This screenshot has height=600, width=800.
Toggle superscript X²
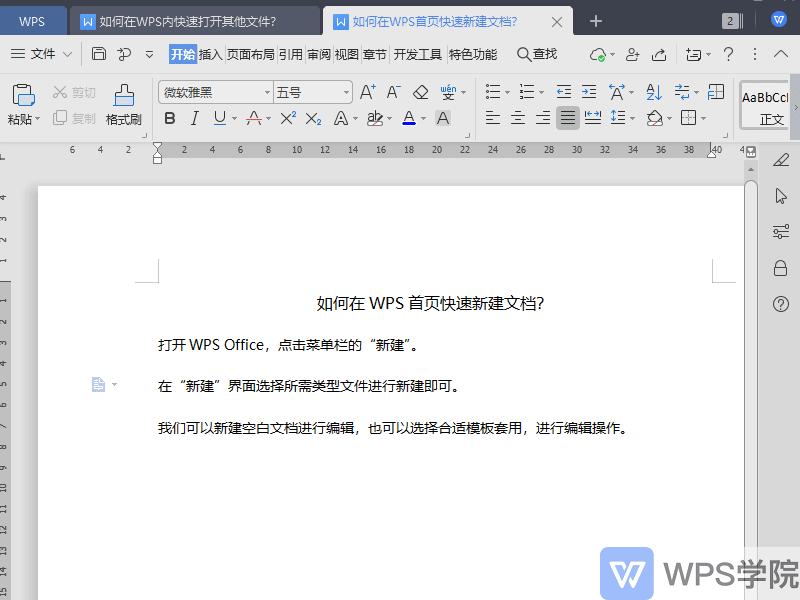tap(288, 118)
